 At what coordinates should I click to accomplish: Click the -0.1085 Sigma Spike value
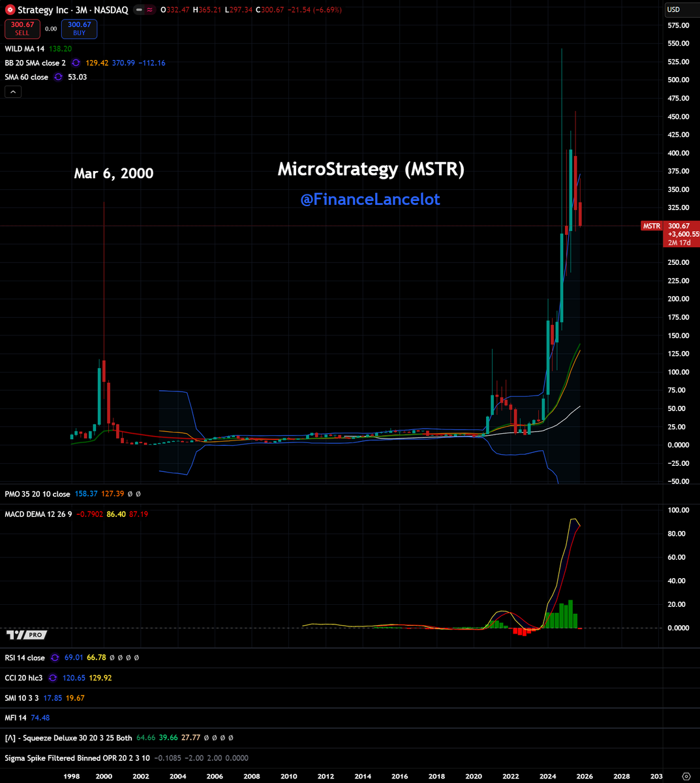click(x=168, y=758)
